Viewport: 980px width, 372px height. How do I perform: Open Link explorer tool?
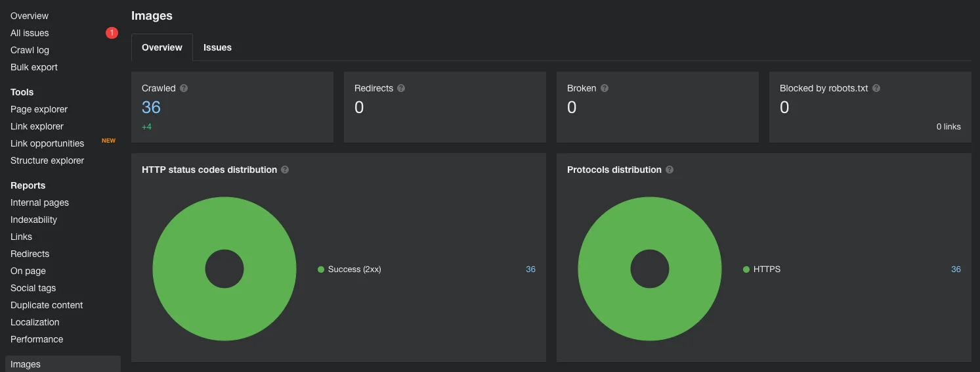click(37, 126)
